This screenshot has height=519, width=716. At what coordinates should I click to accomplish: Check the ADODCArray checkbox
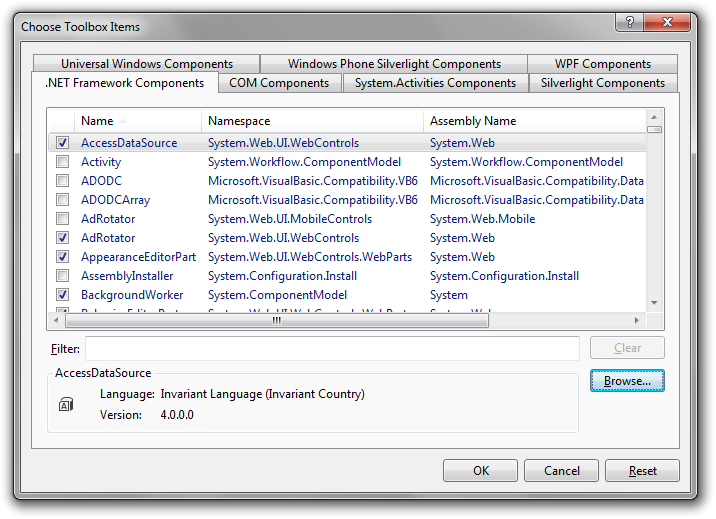point(63,200)
